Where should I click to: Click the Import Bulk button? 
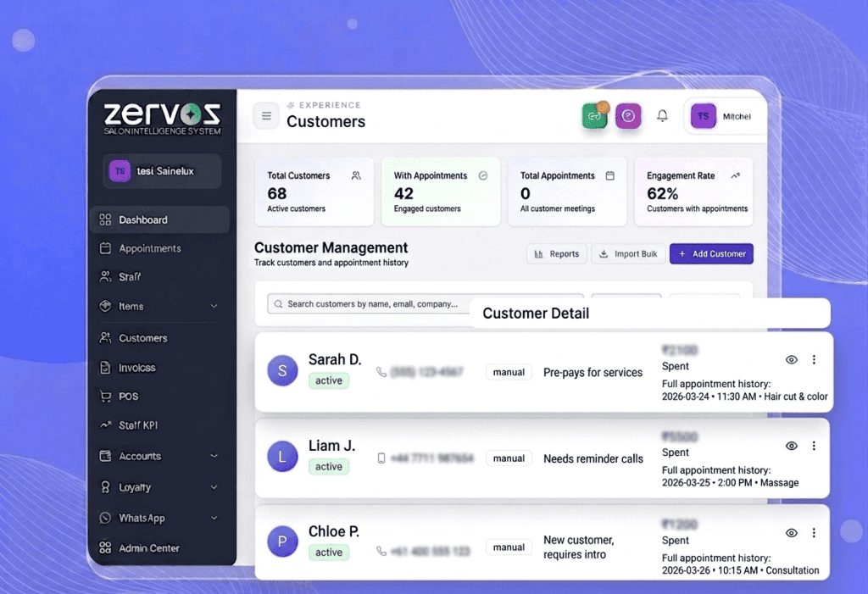(x=627, y=253)
